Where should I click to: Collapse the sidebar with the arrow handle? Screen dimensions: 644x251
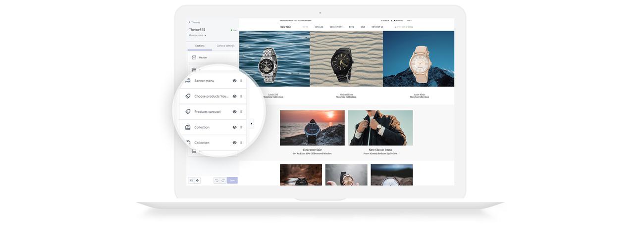(251, 124)
